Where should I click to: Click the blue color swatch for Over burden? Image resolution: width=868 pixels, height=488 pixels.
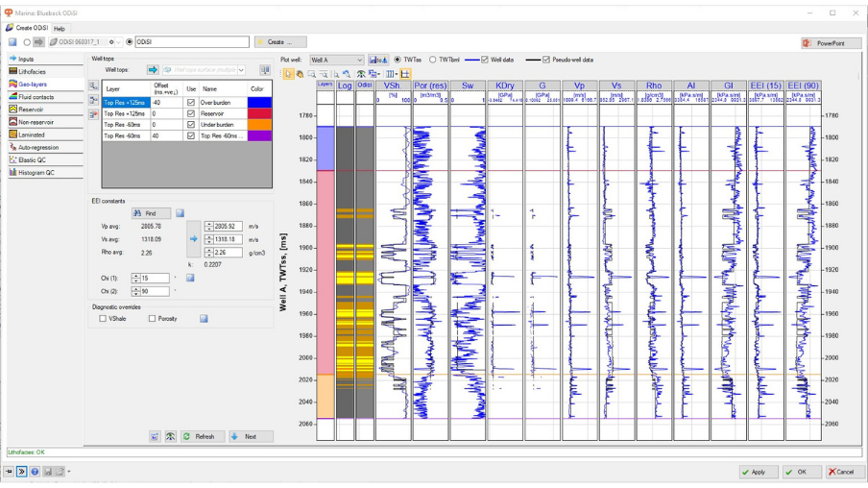pyautogui.click(x=259, y=102)
